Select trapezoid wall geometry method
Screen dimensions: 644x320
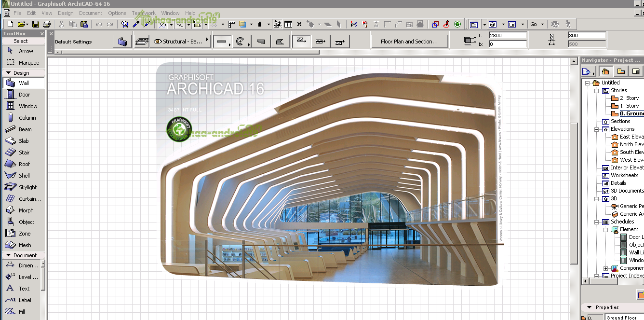[261, 42]
